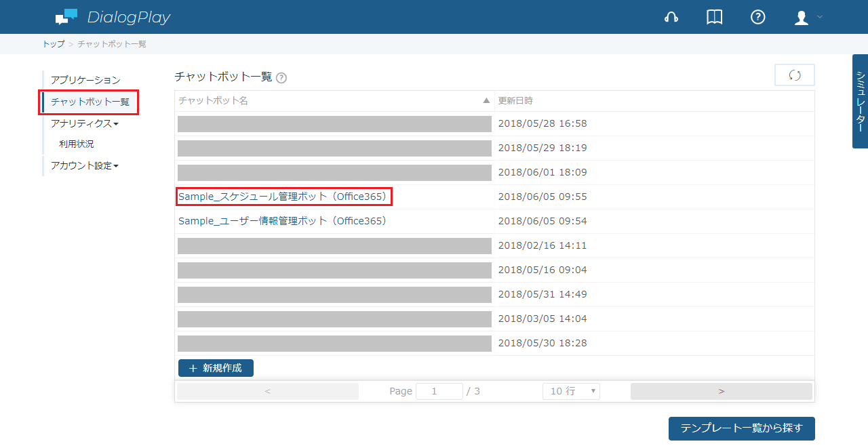Click the page number input field
868x448 pixels.
(x=439, y=391)
